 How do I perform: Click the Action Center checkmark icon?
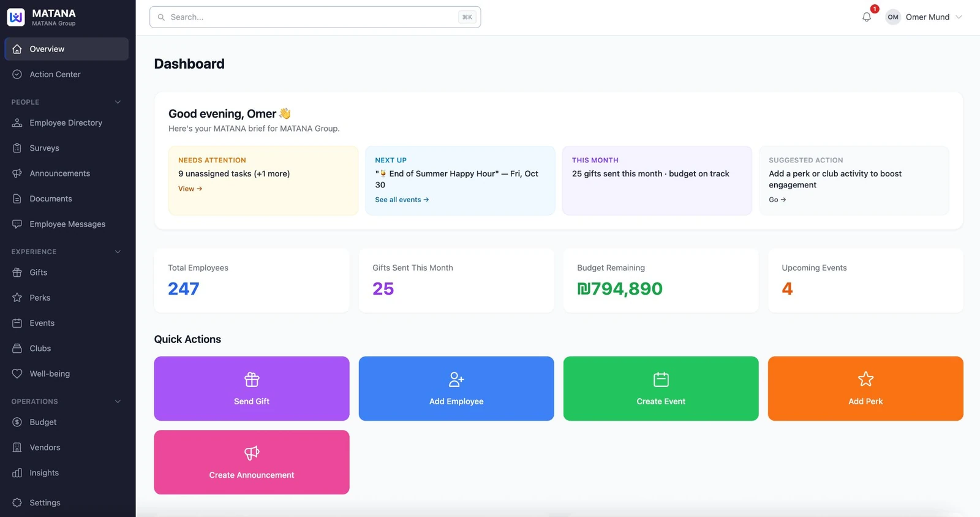coord(17,74)
